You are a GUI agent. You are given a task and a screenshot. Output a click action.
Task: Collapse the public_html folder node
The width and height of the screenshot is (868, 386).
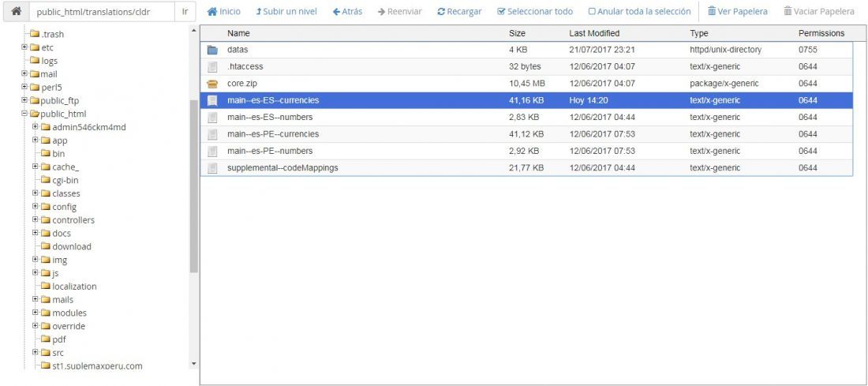tap(24, 114)
